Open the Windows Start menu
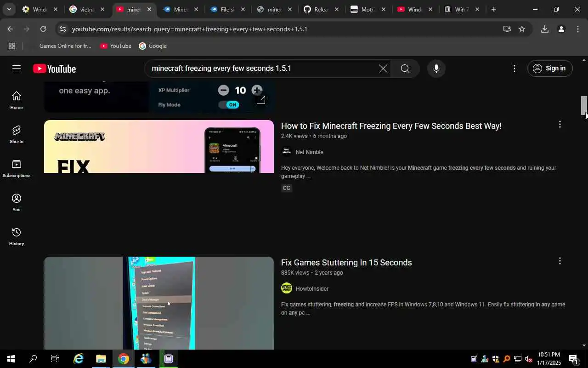Image resolution: width=588 pixels, height=368 pixels. 11,359
